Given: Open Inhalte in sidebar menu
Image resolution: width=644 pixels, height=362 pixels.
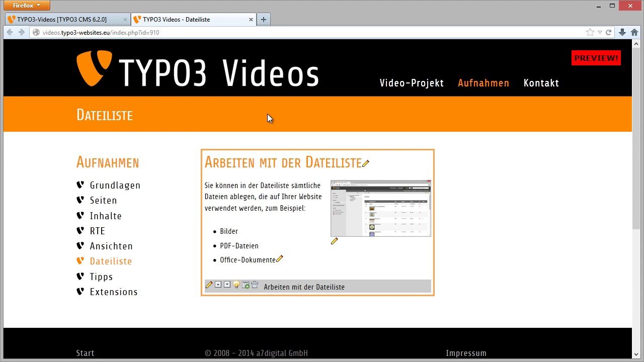Looking at the screenshot, I should pyautogui.click(x=106, y=216).
